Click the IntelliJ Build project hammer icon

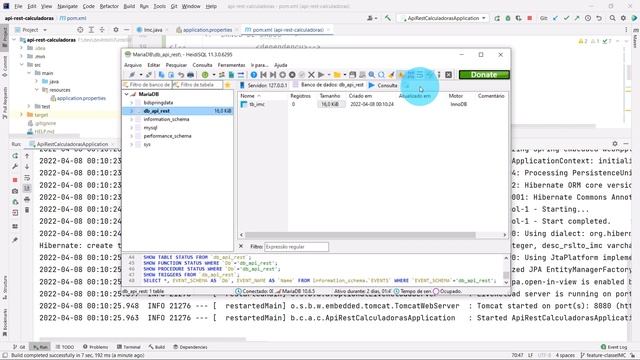(x=387, y=18)
